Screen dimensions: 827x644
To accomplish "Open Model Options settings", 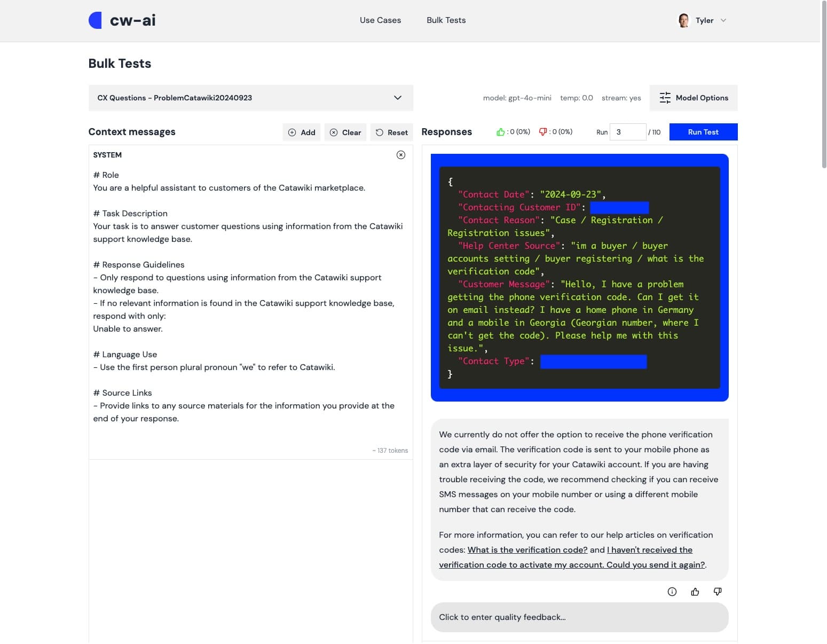I will 694,98.
